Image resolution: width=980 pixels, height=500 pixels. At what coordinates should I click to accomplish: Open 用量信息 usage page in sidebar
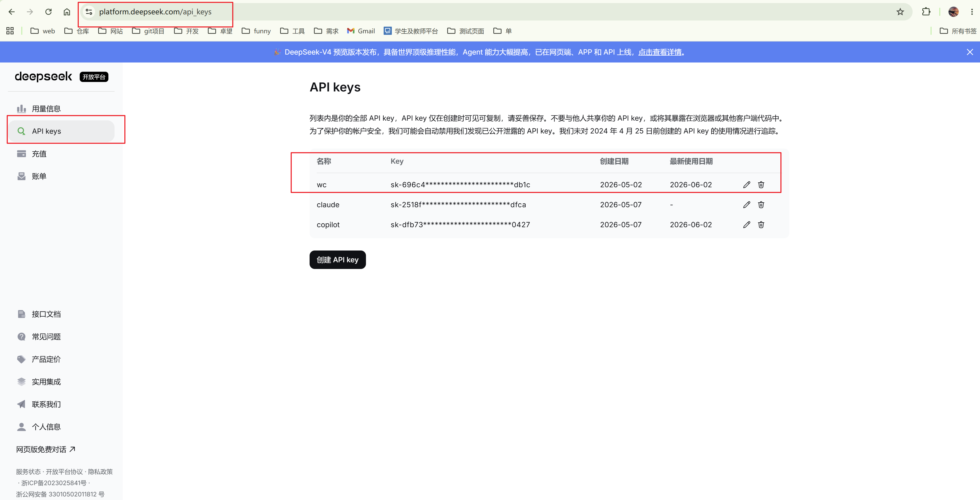pos(61,109)
